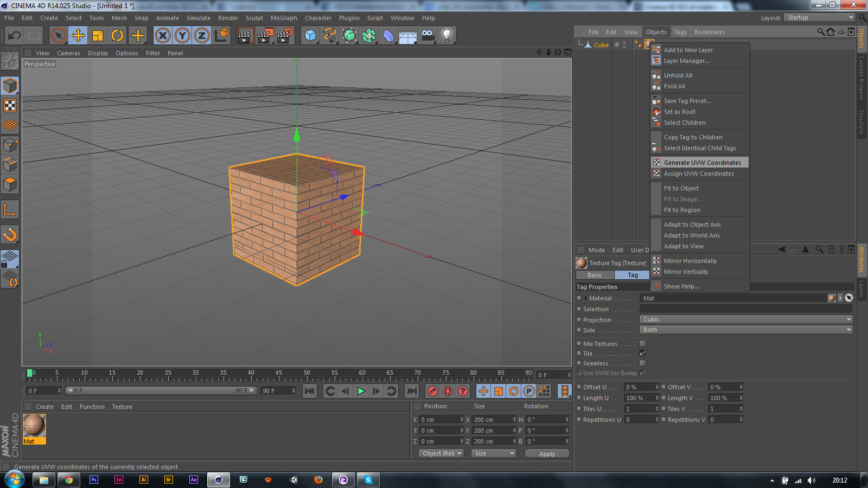The image size is (868, 488).
Task: Click the Render Settings clapperboard icon
Action: tap(285, 36)
